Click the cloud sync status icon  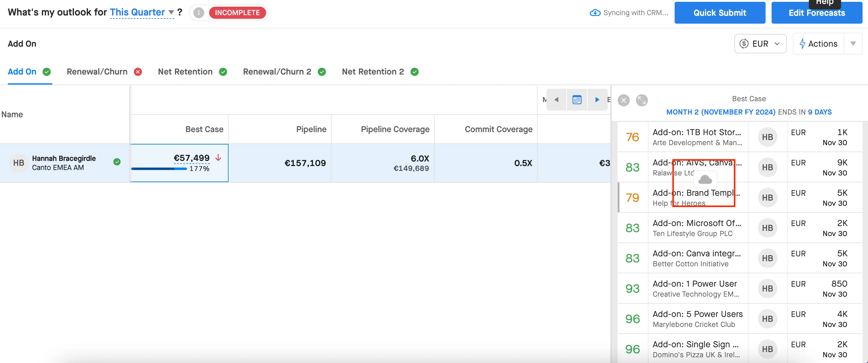click(x=595, y=13)
